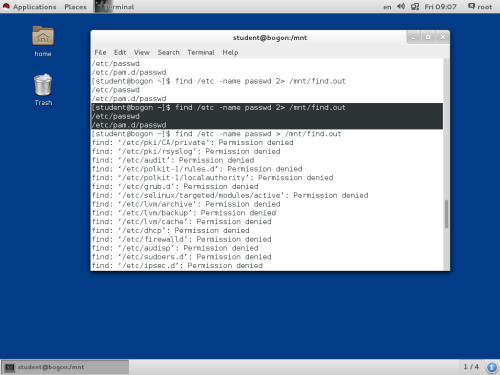Open the Places menu

pos(75,7)
